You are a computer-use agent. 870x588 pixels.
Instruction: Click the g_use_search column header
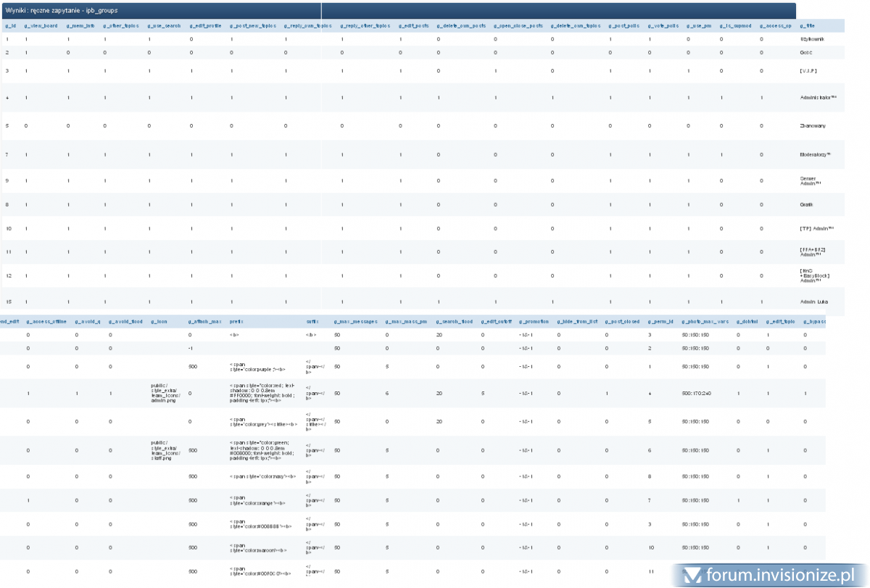point(164,26)
